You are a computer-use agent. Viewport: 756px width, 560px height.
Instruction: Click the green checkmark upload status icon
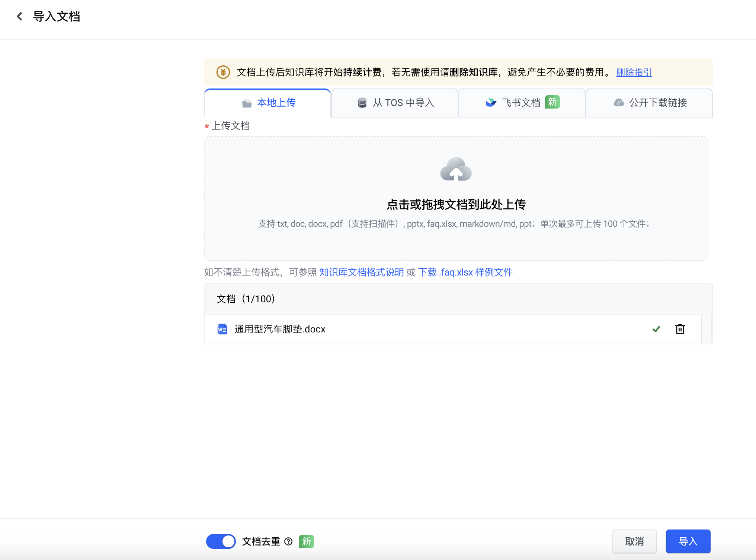pyautogui.click(x=656, y=329)
